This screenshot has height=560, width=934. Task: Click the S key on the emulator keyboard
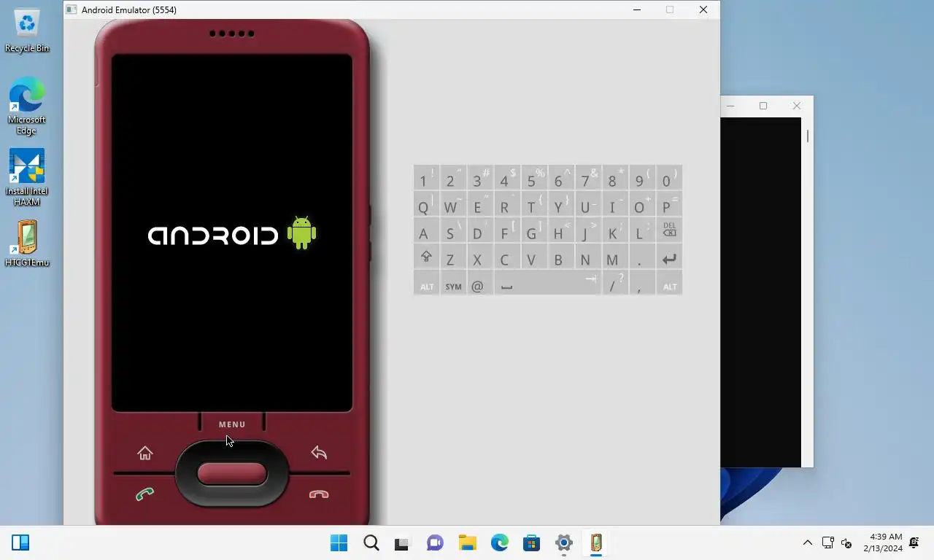tap(453, 231)
